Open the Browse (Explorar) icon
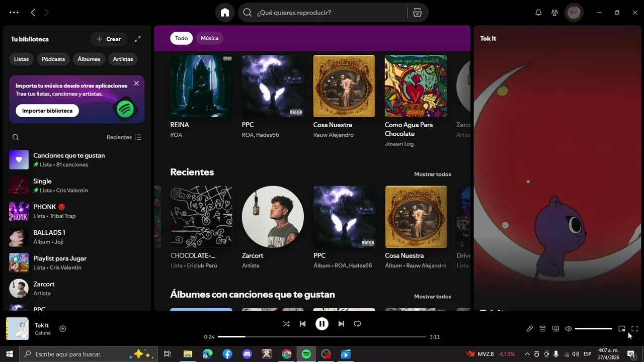 point(417,13)
